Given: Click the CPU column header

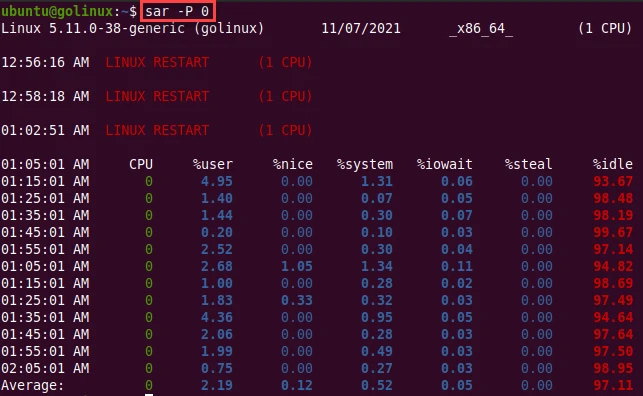Looking at the screenshot, I should click(141, 164).
